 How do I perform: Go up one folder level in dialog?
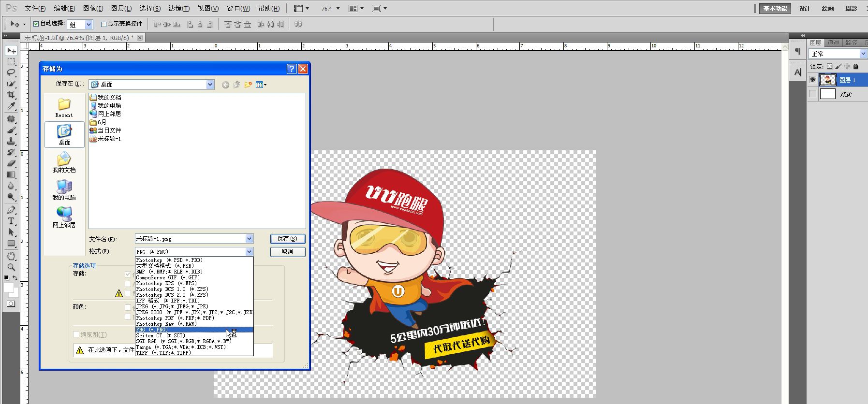pos(236,85)
